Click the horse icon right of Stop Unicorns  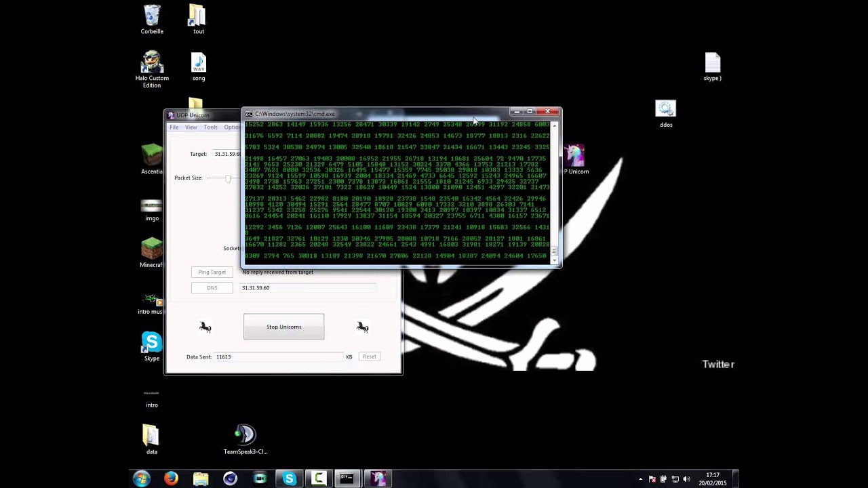(363, 327)
